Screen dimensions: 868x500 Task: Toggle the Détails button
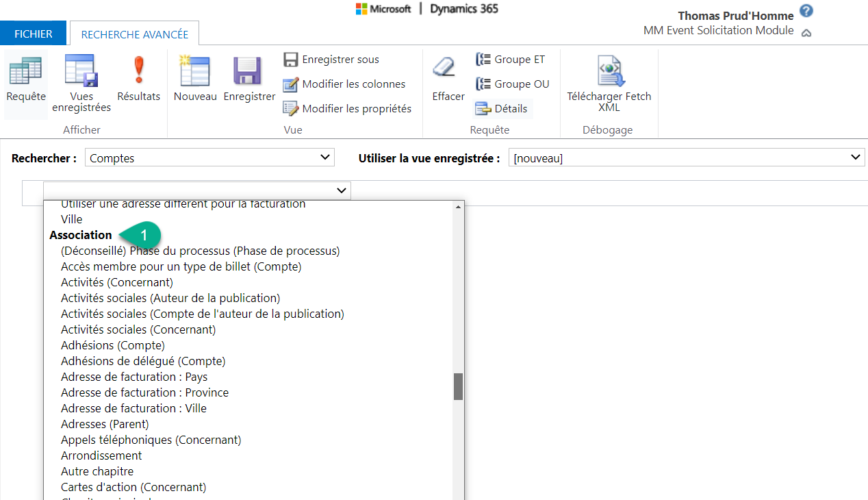(x=502, y=109)
